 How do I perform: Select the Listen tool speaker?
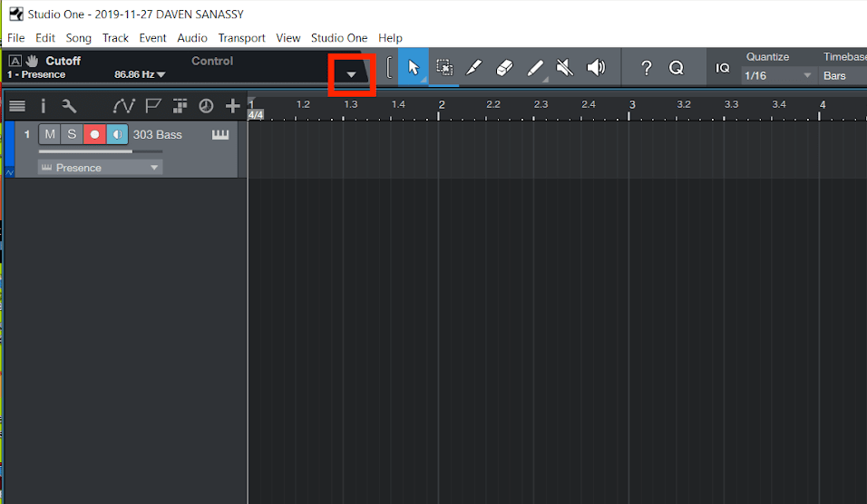tap(596, 67)
